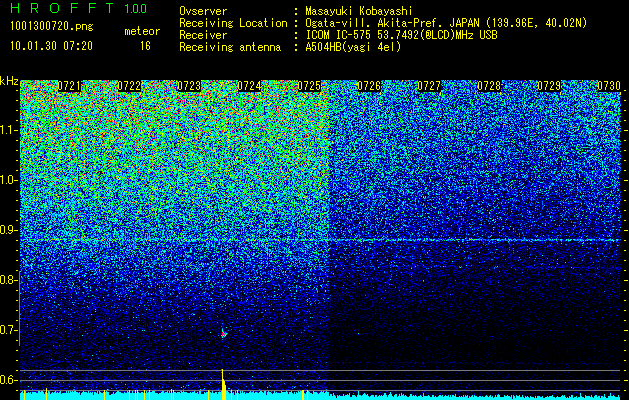Click the Ovserver field label
The width and height of the screenshot is (629, 400).
pyautogui.click(x=203, y=11)
